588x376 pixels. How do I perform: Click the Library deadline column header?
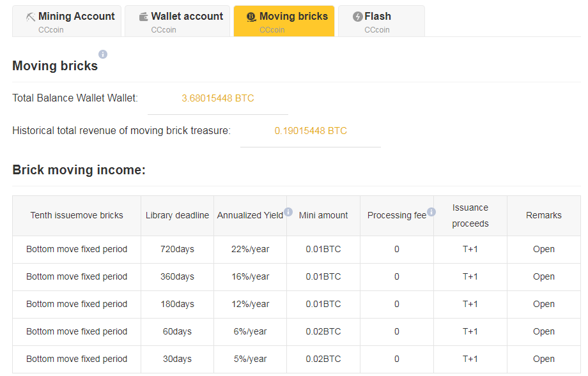(178, 215)
